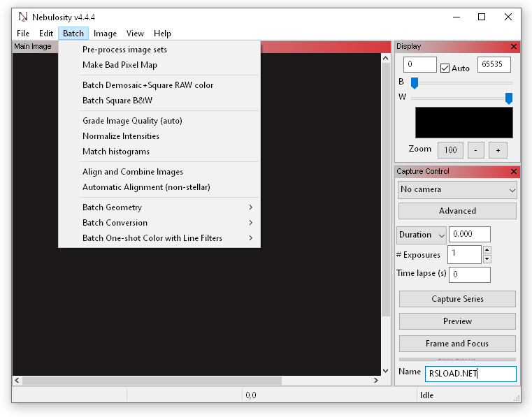Image resolution: width=532 pixels, height=417 pixels.
Task: Open the File menu
Action: click(x=23, y=34)
